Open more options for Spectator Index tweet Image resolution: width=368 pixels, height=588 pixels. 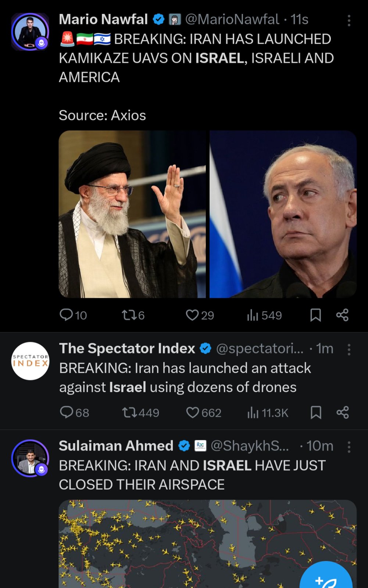coord(349,349)
